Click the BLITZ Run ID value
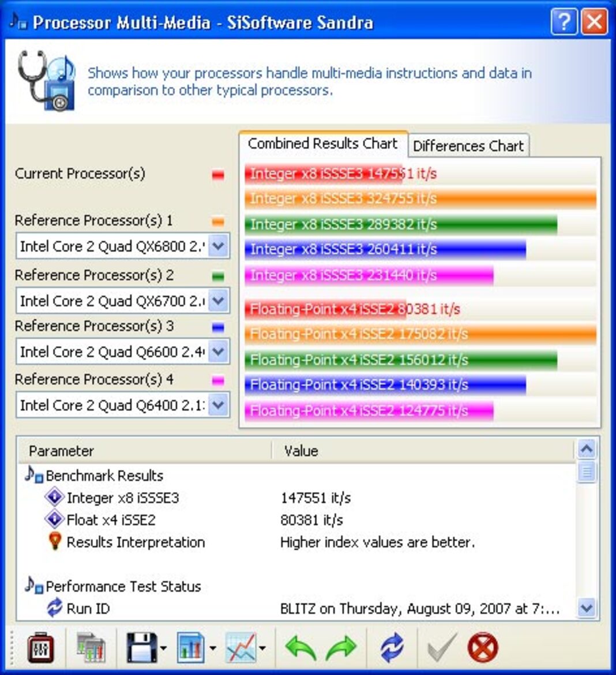616x675 pixels. (420, 608)
